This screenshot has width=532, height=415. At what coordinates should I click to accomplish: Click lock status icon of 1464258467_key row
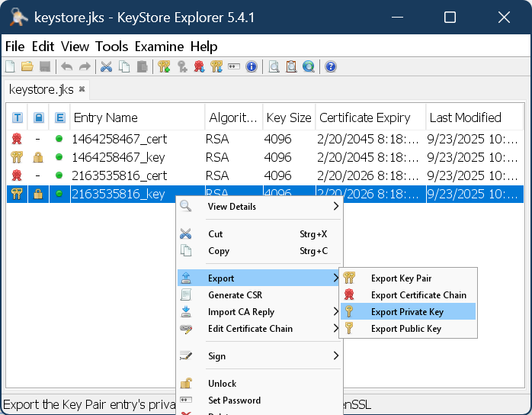point(38,157)
